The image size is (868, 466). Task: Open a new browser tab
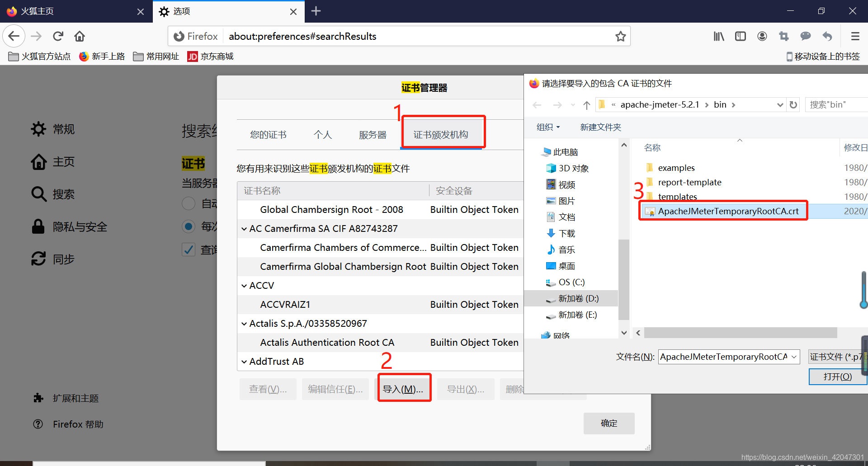tap(316, 11)
